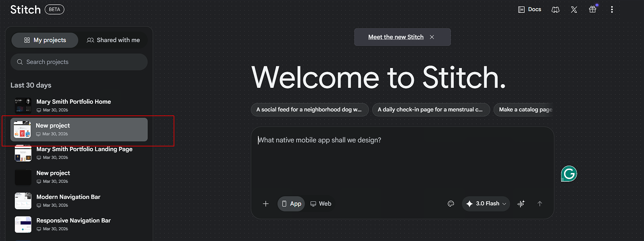Viewport: 644px width, 241px height.
Task: Click the gift box icon
Action: click(x=592, y=9)
